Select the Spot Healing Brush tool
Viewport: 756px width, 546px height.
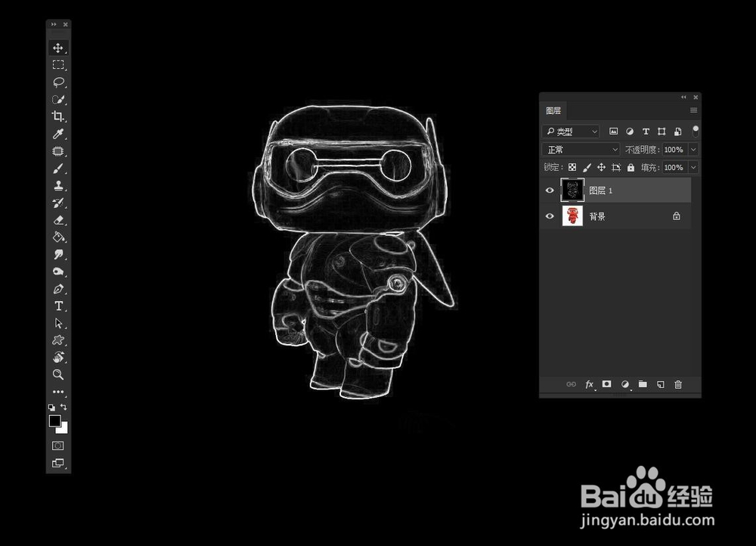point(58,151)
